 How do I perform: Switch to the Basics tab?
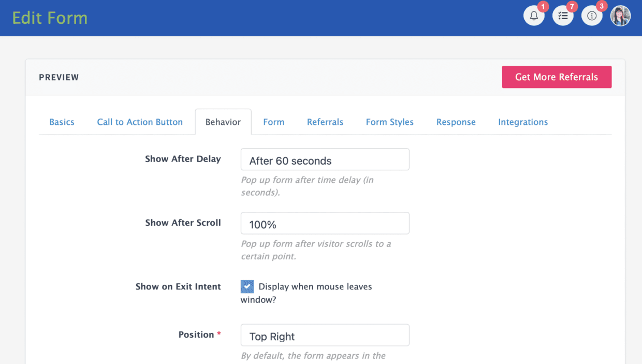click(62, 122)
